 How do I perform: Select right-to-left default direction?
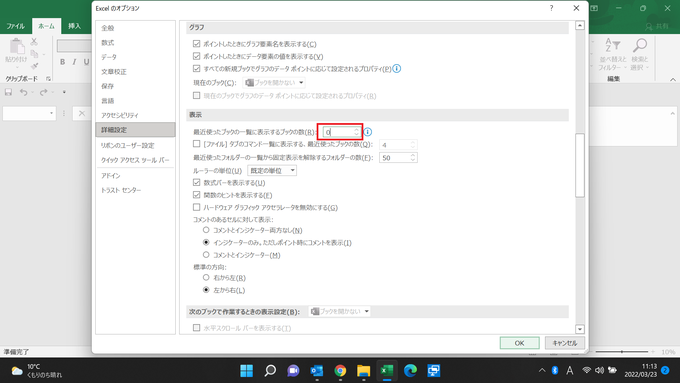click(x=206, y=278)
